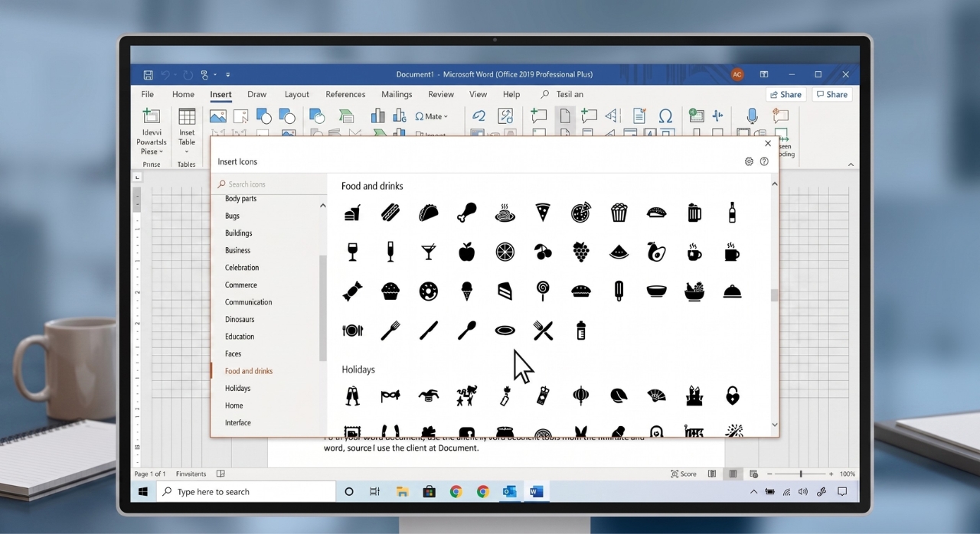This screenshot has height=534, width=980.
Task: Click the Tell me search box
Action: [563, 94]
